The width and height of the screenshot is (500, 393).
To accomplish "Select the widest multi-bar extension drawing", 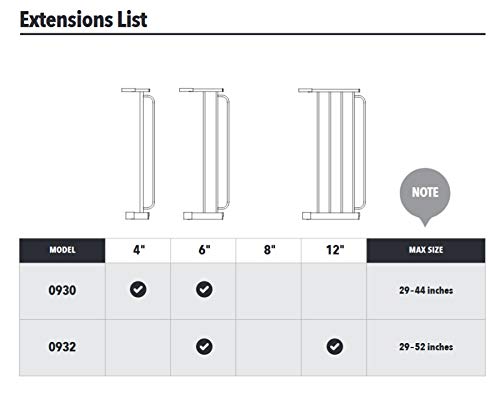I will (332, 154).
